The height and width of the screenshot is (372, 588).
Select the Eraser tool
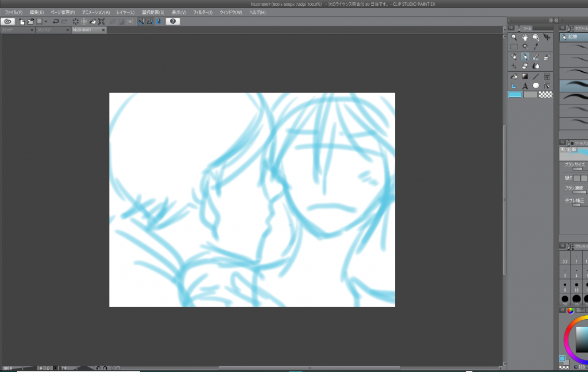pos(525,66)
